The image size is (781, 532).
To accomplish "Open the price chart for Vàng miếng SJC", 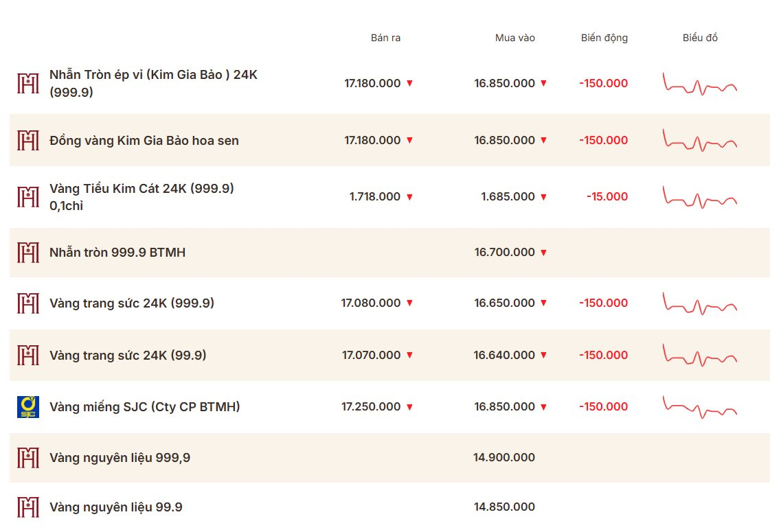I will tap(699, 407).
